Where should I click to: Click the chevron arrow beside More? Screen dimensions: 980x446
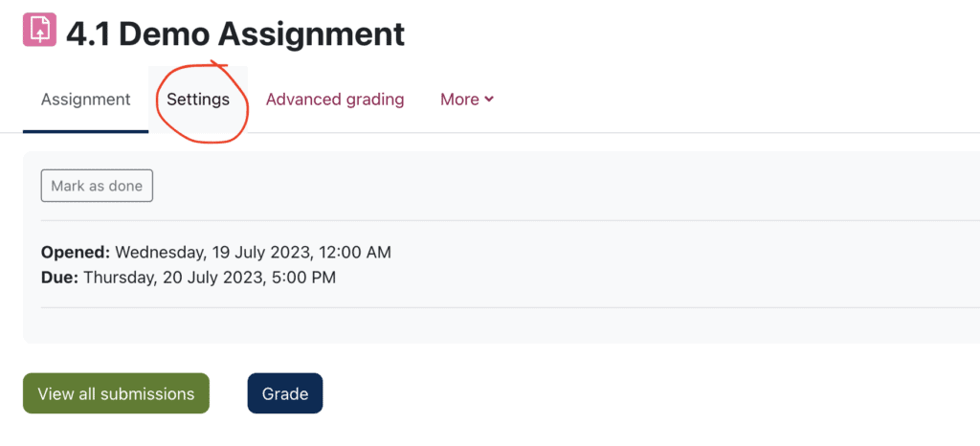489,100
